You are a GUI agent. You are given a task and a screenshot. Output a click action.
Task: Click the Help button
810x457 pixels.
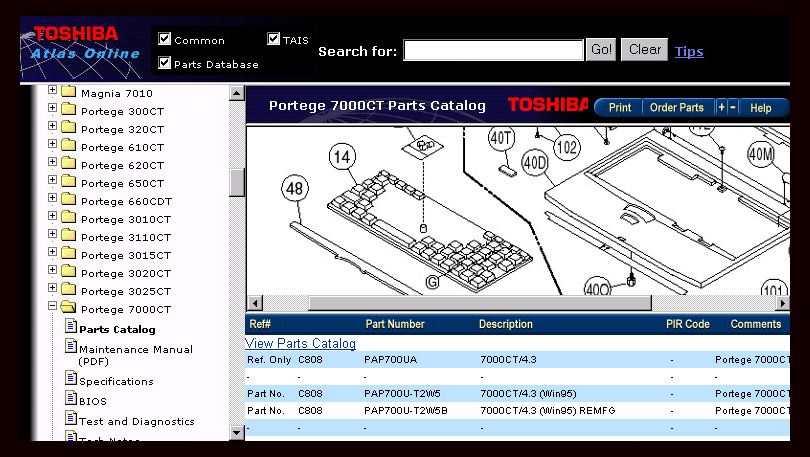coord(760,107)
